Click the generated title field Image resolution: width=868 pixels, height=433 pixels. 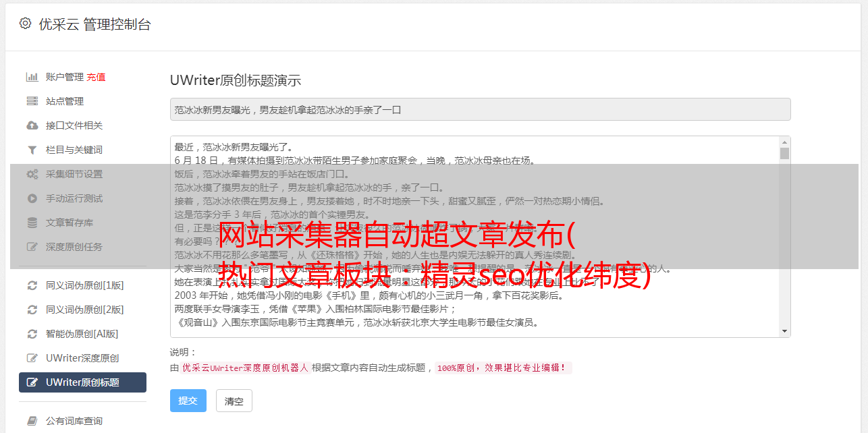click(480, 109)
